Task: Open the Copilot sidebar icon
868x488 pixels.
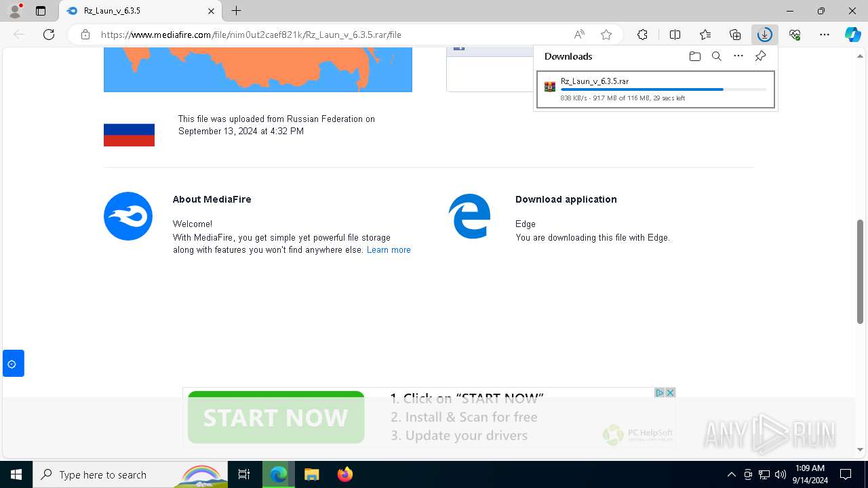Action: tap(852, 35)
